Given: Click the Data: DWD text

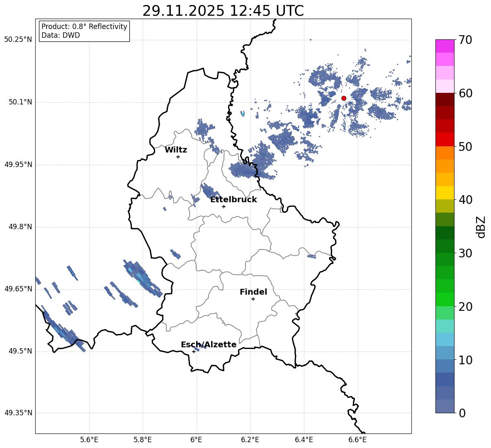Looking at the screenshot, I should [x=61, y=35].
